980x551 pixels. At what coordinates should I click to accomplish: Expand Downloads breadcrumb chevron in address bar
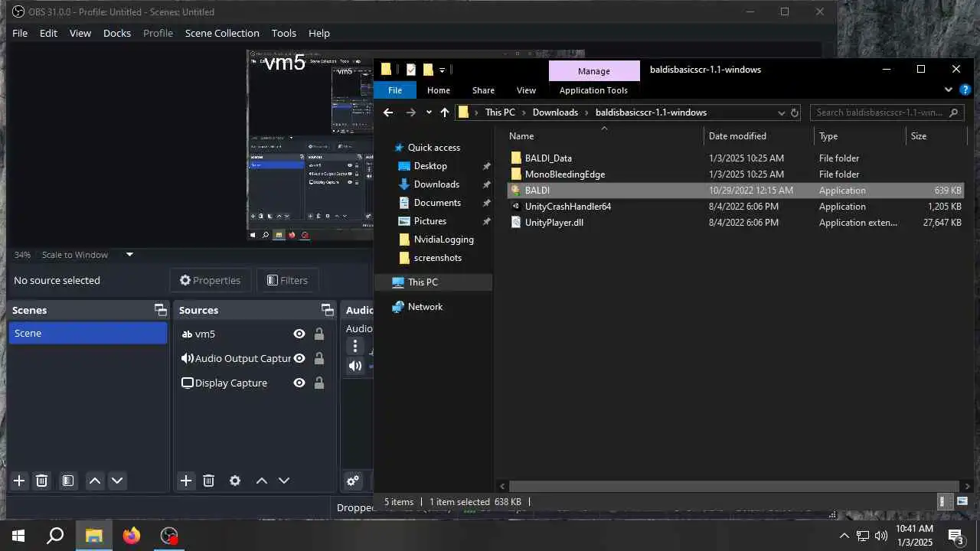(586, 112)
